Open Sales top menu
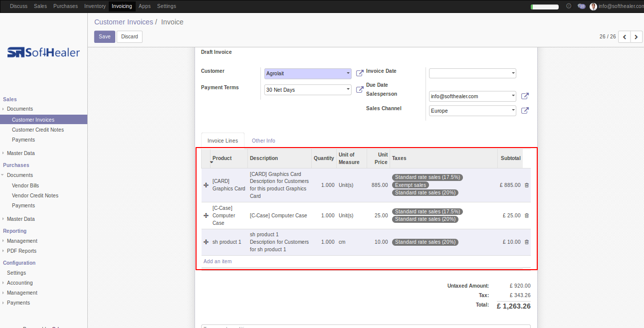Screen dimensions: 644x328 click(x=40, y=6)
